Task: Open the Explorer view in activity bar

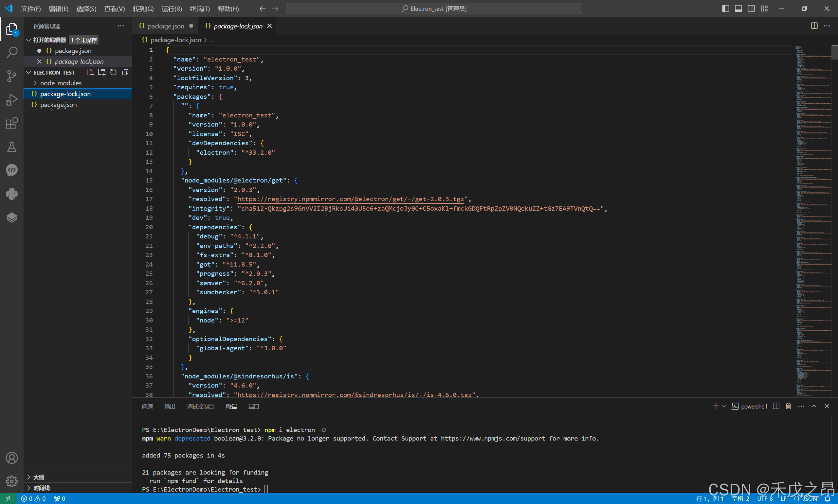Action: [x=11, y=29]
